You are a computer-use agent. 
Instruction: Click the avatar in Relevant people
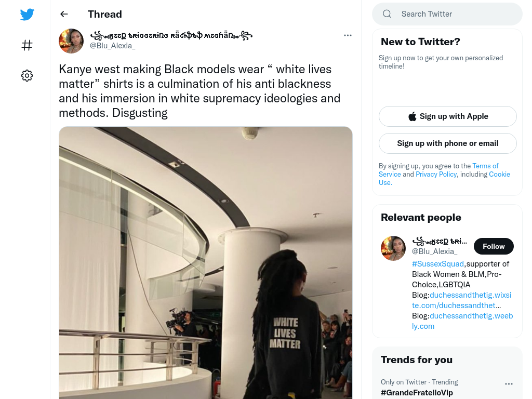[x=393, y=248]
